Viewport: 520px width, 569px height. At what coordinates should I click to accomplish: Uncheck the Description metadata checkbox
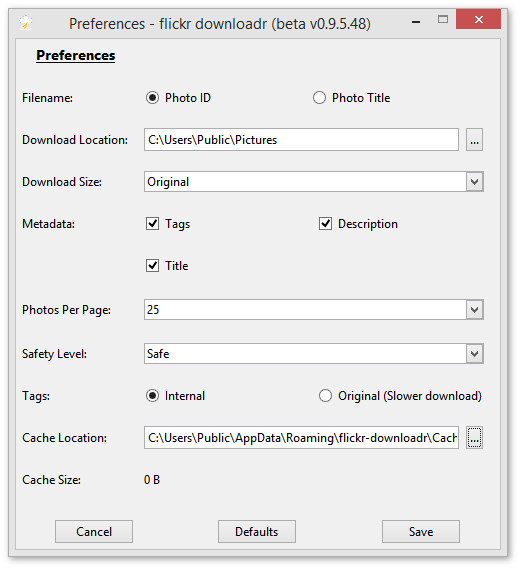tap(325, 224)
